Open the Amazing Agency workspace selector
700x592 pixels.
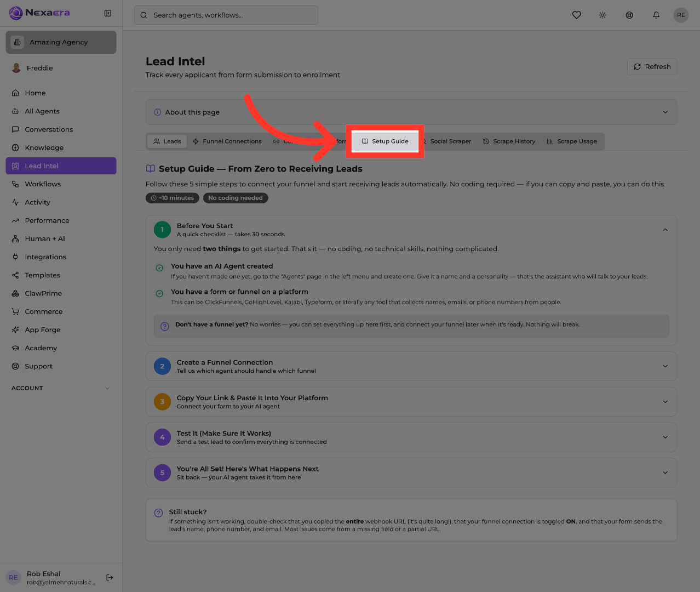(61, 42)
